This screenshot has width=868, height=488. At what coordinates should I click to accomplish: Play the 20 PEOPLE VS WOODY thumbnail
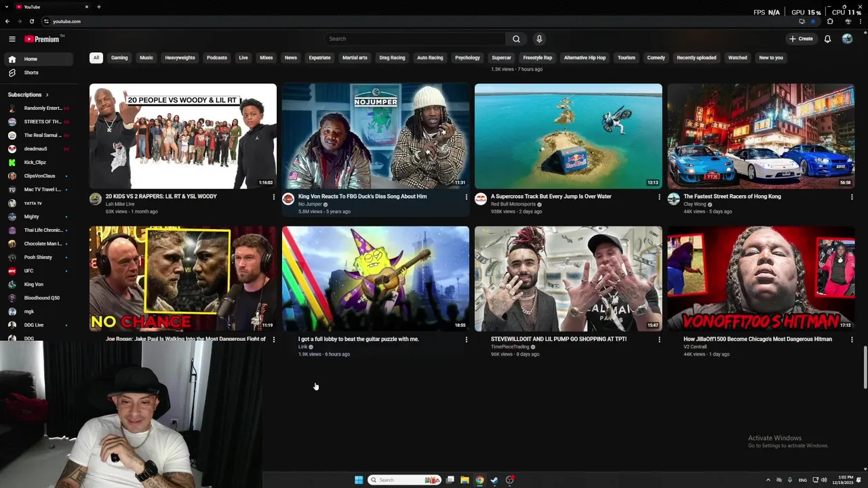(x=183, y=136)
